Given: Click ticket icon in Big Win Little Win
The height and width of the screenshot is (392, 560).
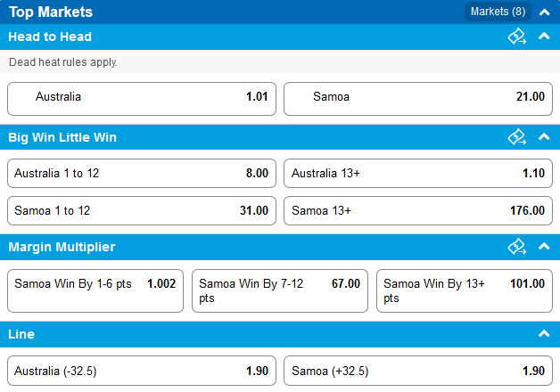Looking at the screenshot, I should pos(517,137).
